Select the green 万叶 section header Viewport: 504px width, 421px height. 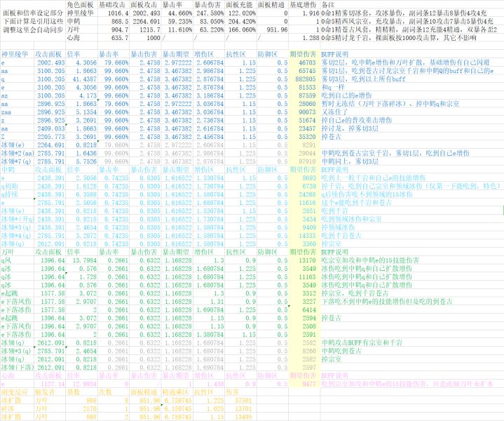pos(8,252)
